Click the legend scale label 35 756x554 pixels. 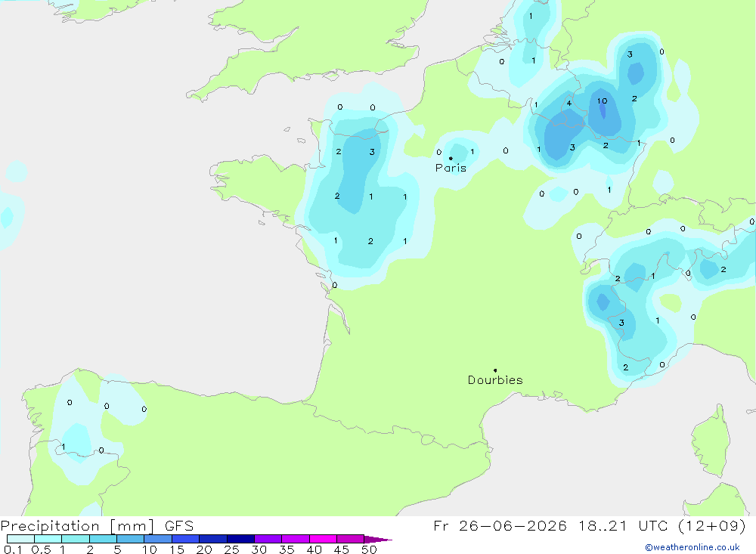coord(287,549)
